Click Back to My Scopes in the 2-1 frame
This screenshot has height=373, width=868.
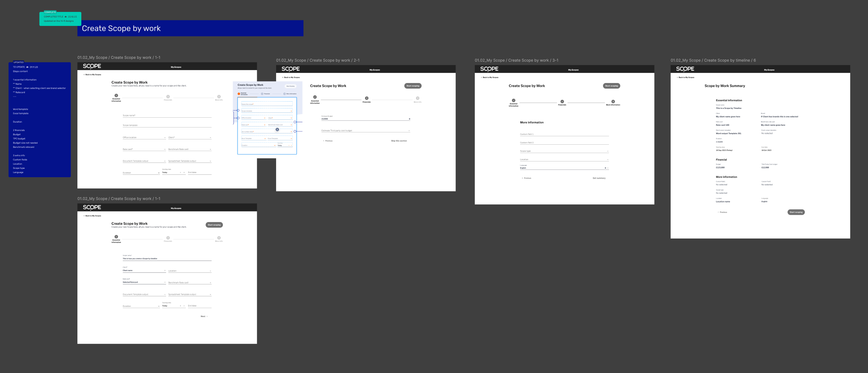[x=291, y=77]
